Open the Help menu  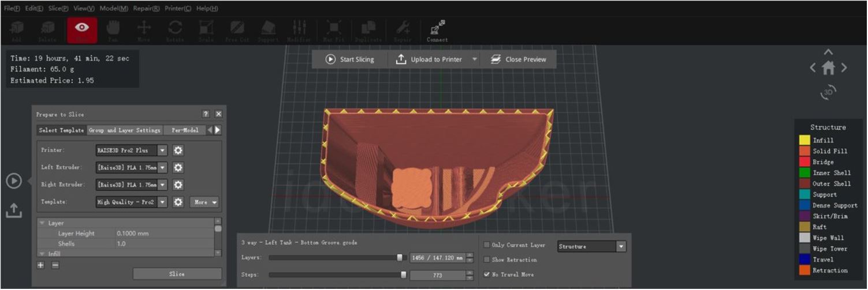pos(207,9)
